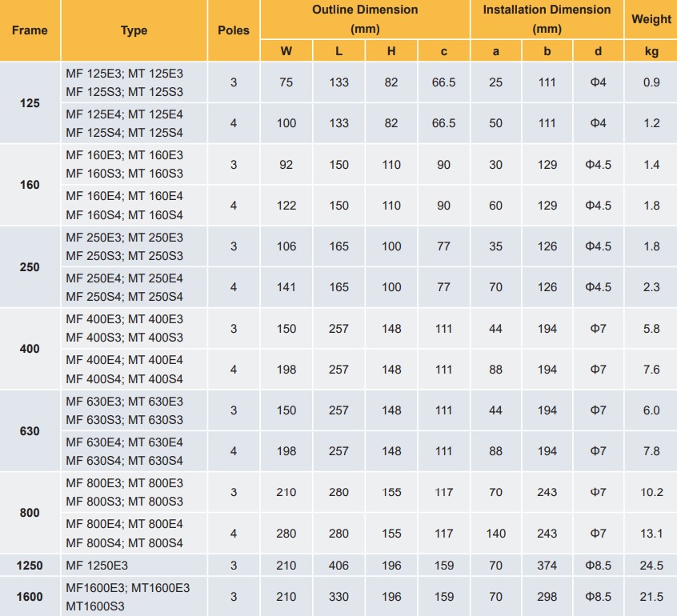Click the lowercase c subheader cell
Viewport: 677px width, 616px height.
click(444, 52)
